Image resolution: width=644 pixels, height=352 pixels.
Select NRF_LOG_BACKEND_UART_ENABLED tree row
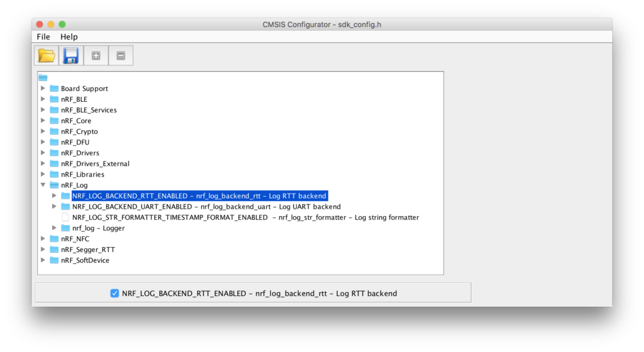206,207
